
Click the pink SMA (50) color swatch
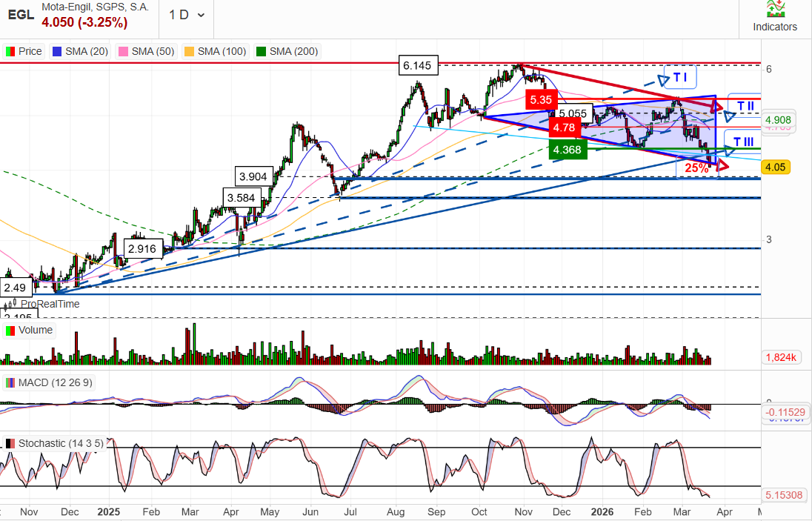click(x=123, y=51)
